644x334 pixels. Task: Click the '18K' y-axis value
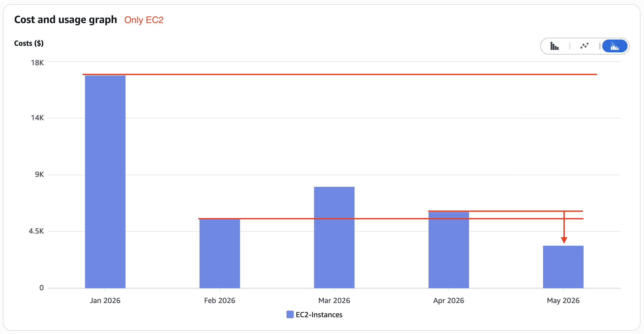[37, 63]
